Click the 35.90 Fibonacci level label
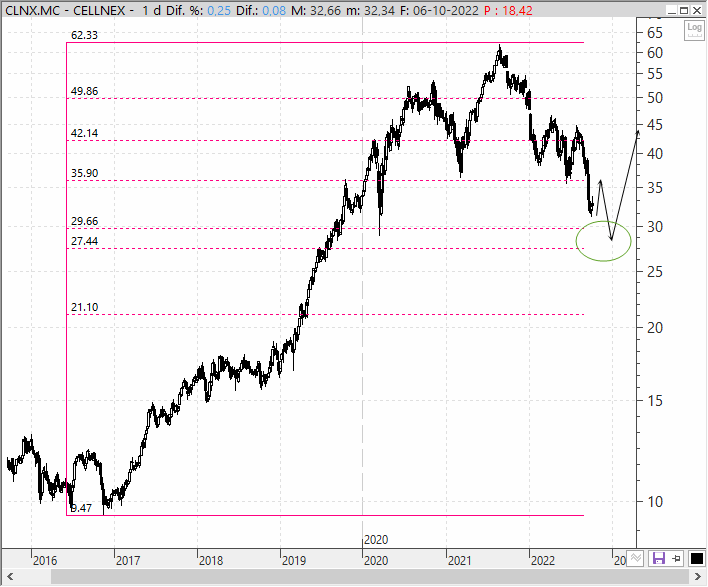 [x=84, y=173]
